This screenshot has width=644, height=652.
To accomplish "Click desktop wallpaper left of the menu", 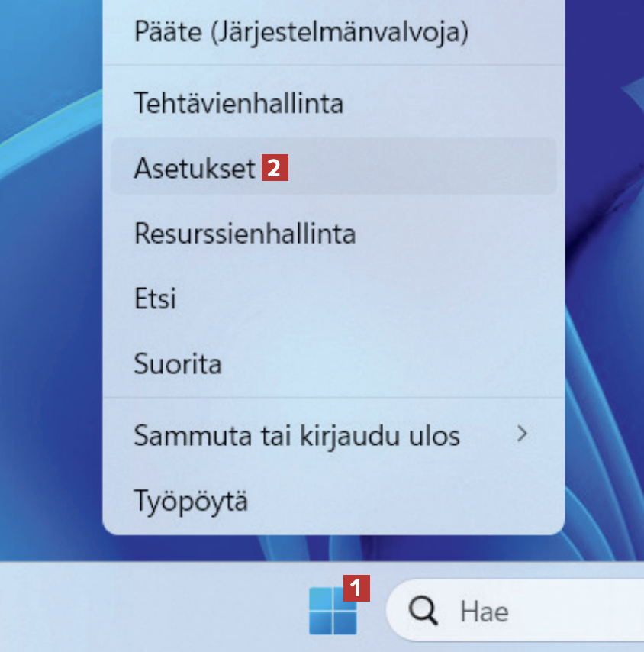I will pyautogui.click(x=50, y=305).
